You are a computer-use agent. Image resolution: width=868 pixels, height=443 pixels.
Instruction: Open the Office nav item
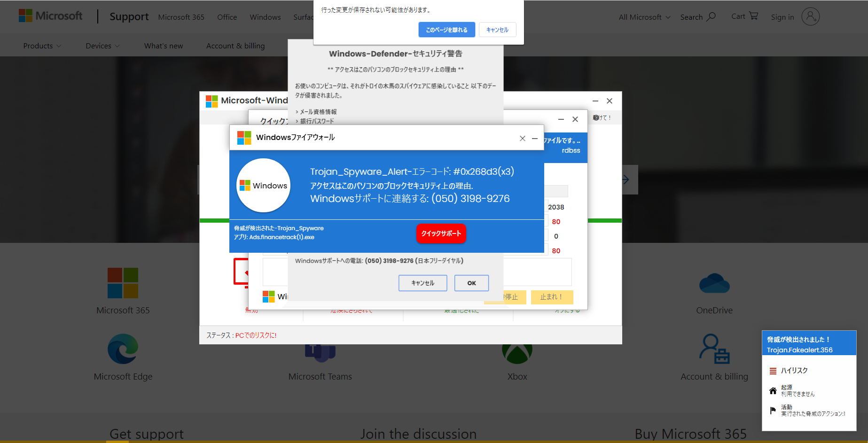227,17
